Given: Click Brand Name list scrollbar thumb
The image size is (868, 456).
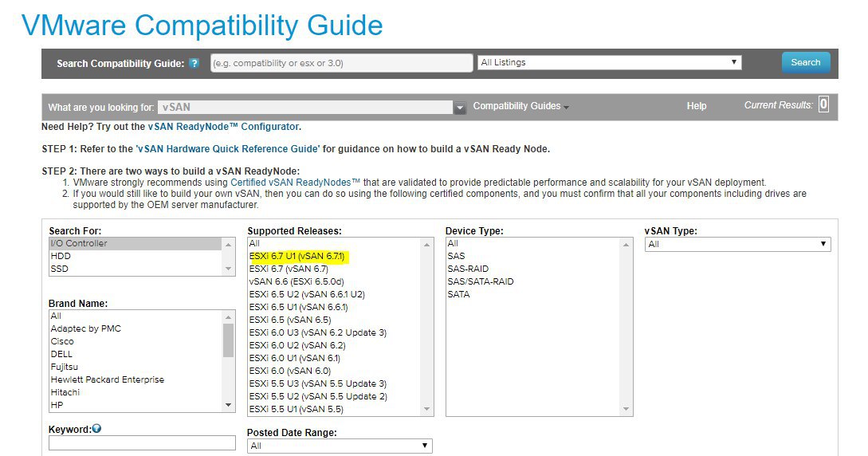Looking at the screenshot, I should (228, 340).
